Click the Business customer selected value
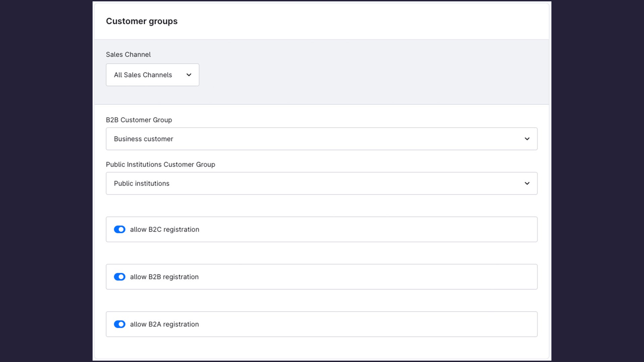The height and width of the screenshot is (362, 644). click(143, 139)
